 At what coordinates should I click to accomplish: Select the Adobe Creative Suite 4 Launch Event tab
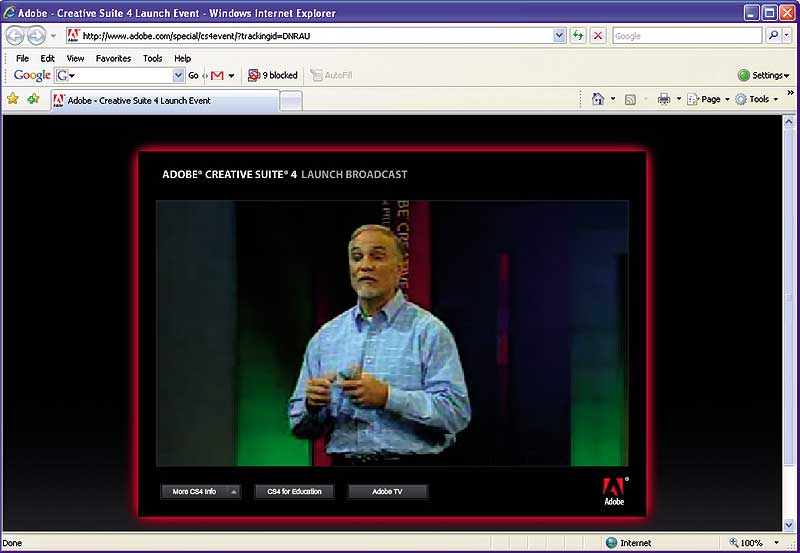(165, 100)
